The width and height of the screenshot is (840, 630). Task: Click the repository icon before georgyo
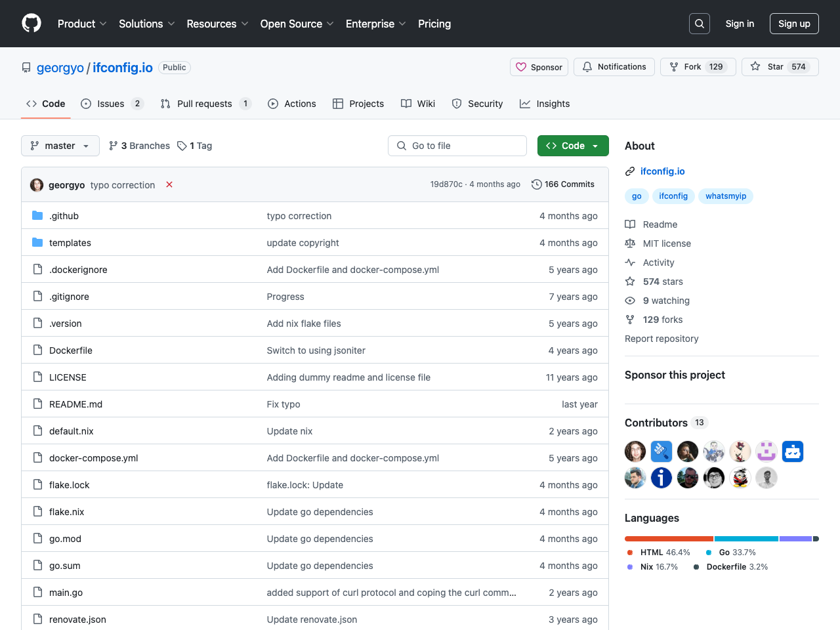point(26,68)
